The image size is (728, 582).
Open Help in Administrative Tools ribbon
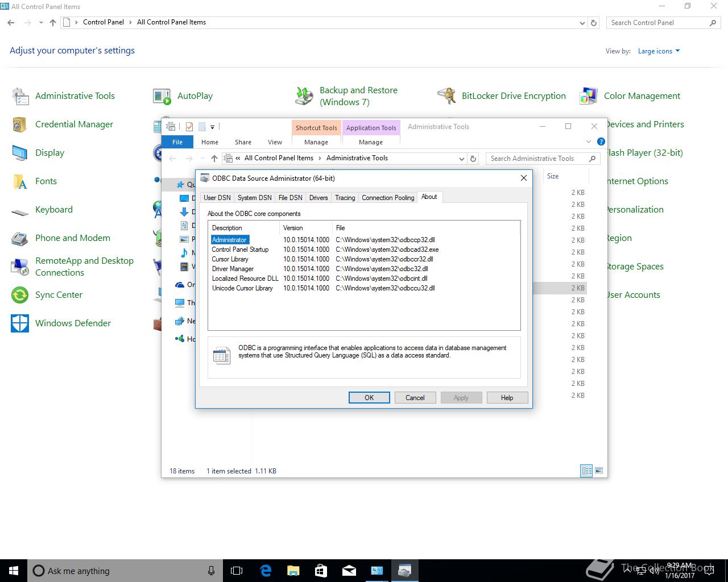(601, 142)
